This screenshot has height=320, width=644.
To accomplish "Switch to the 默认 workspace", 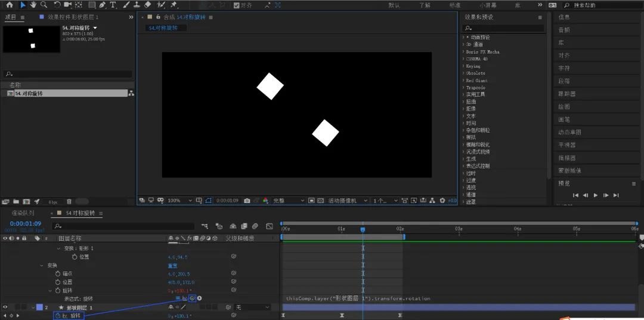I will (x=394, y=5).
